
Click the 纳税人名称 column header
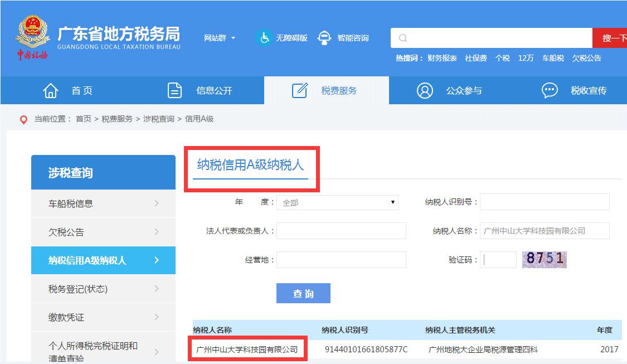point(212,330)
